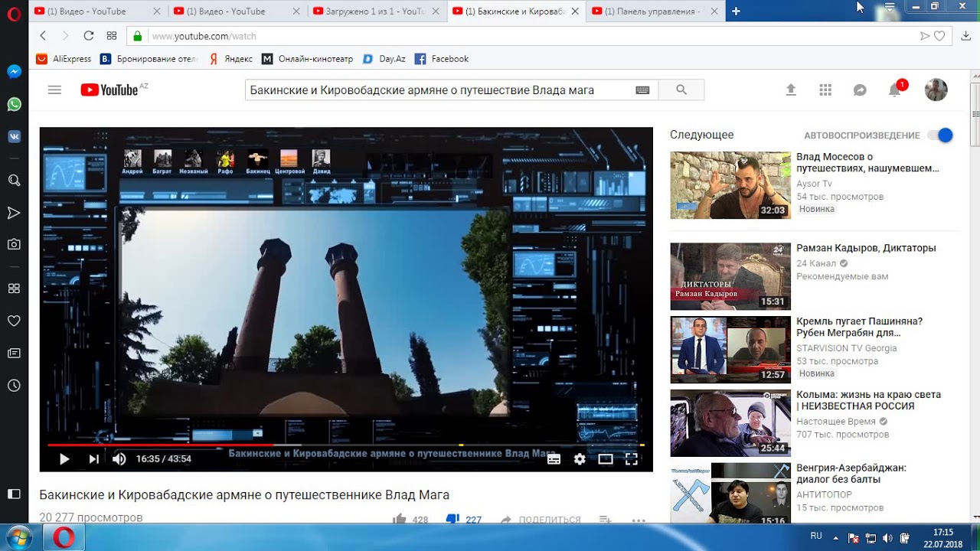Open taskbar volume control

coord(887,538)
